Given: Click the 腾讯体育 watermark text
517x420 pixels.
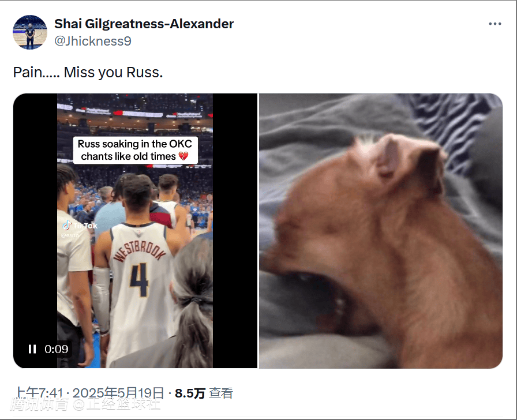Looking at the screenshot, I should click(x=40, y=404).
